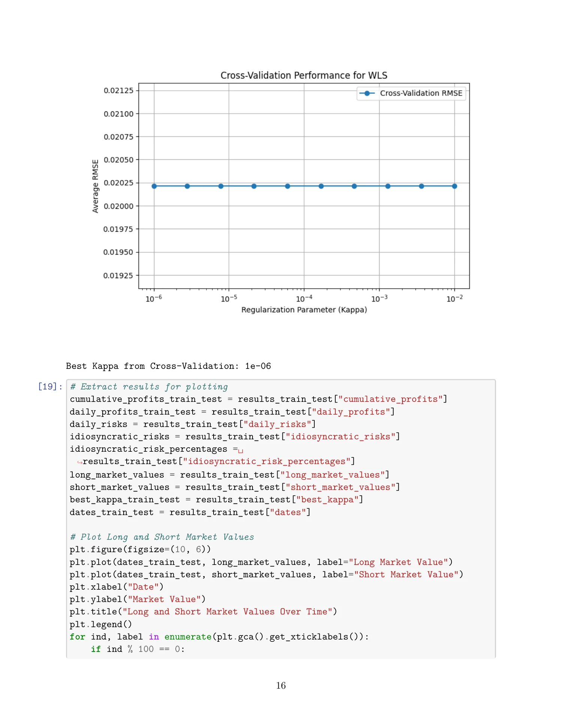
Task: Click the comment "# Plot Long and Short Market Values"
Action: click(x=162, y=537)
